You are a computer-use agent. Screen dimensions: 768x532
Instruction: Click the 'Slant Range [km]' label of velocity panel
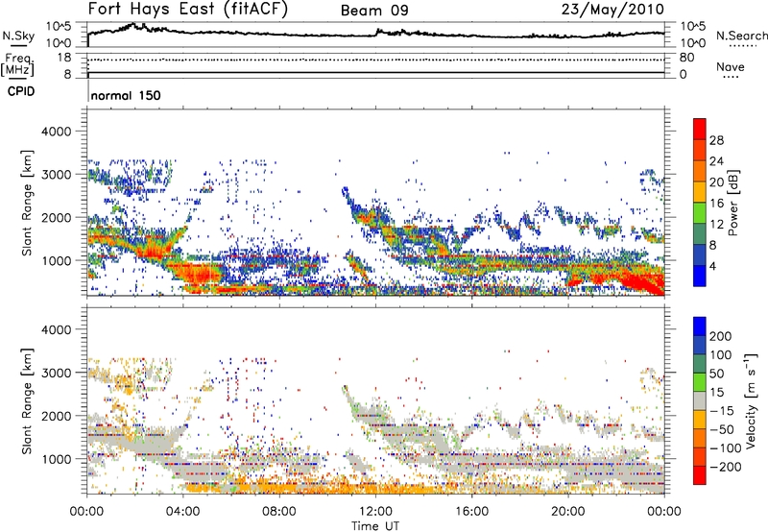27,401
